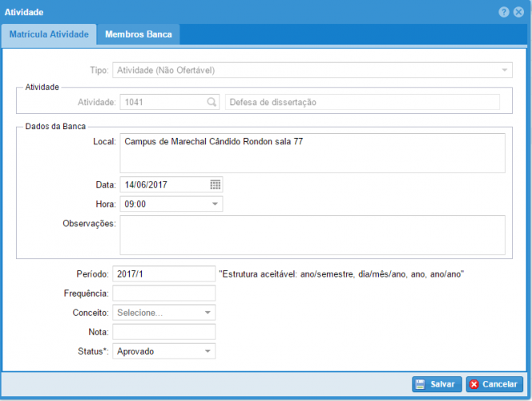Click the Período input field

[164, 273]
